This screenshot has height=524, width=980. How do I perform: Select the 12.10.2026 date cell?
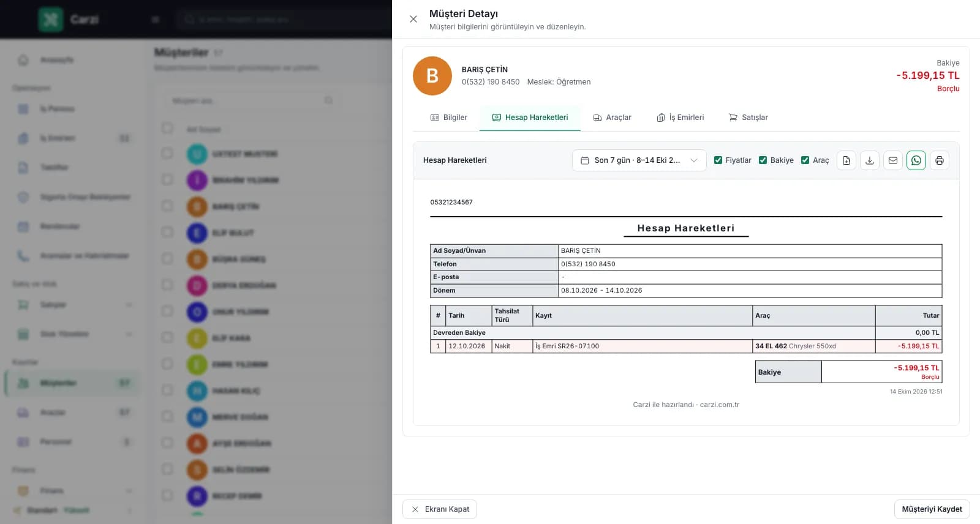[x=469, y=346]
